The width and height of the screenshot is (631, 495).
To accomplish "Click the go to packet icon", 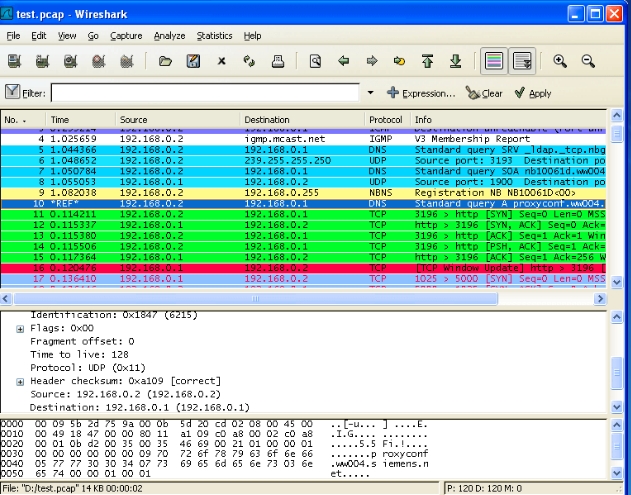I will 400,61.
